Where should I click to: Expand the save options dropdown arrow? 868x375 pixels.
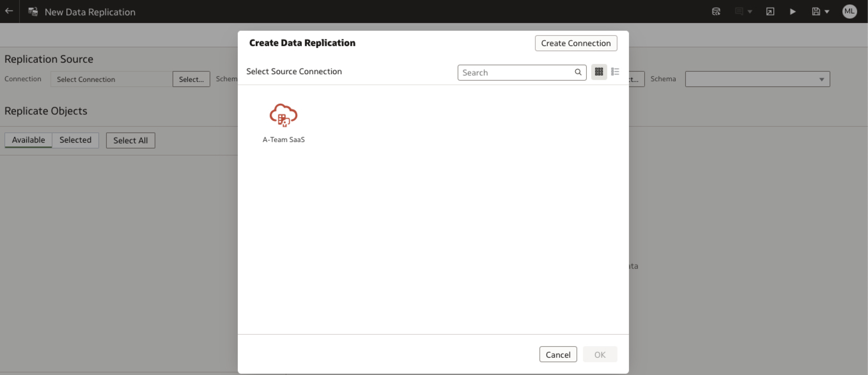point(827,12)
